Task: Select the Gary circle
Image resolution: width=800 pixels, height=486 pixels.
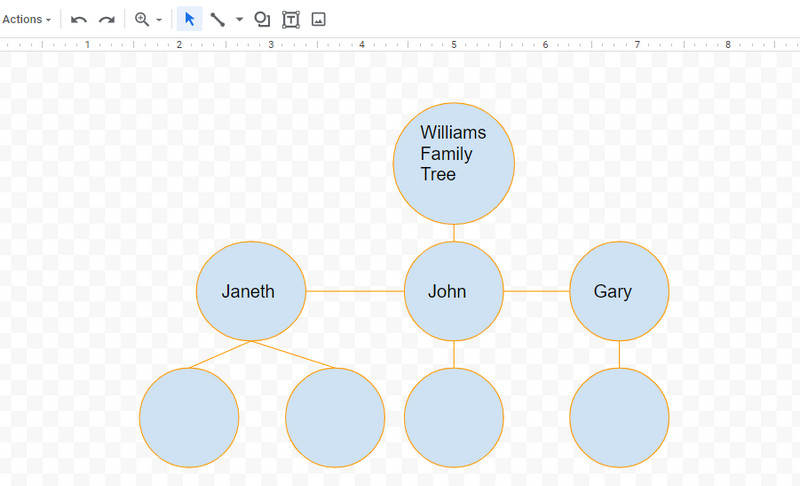Action: (x=619, y=291)
